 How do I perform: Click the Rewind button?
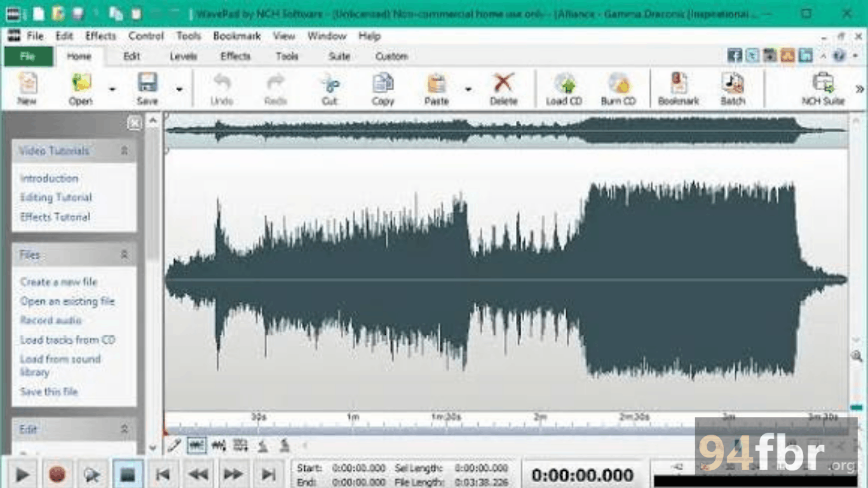click(x=198, y=474)
